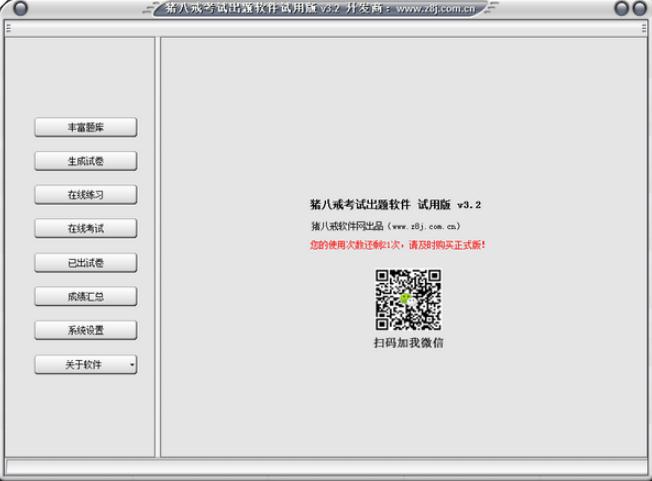Image resolution: width=652 pixels, height=481 pixels.
Task: Click the empty status bar at the bottom
Action: [326, 467]
